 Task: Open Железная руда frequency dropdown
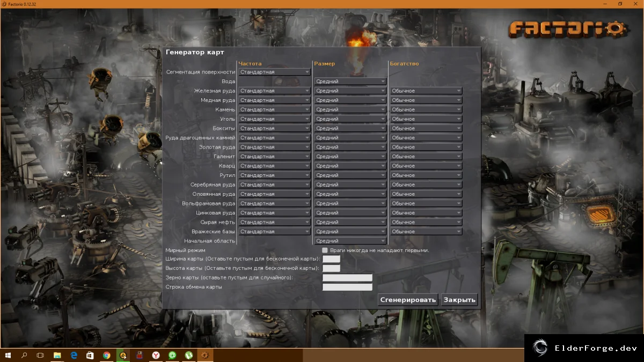275,91
